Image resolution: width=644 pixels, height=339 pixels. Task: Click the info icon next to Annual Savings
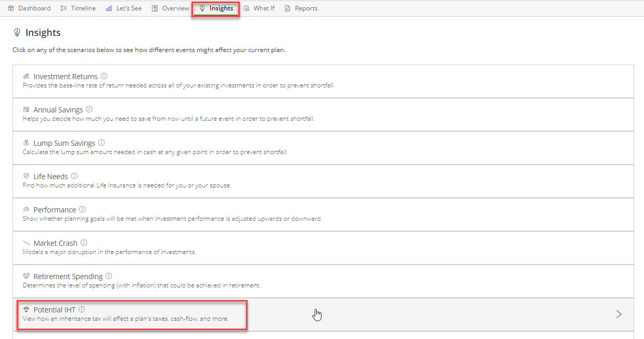tap(89, 109)
